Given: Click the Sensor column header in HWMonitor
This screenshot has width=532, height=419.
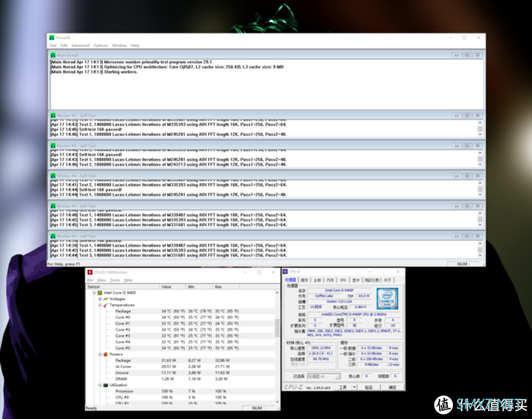Looking at the screenshot, I should click(123, 287).
